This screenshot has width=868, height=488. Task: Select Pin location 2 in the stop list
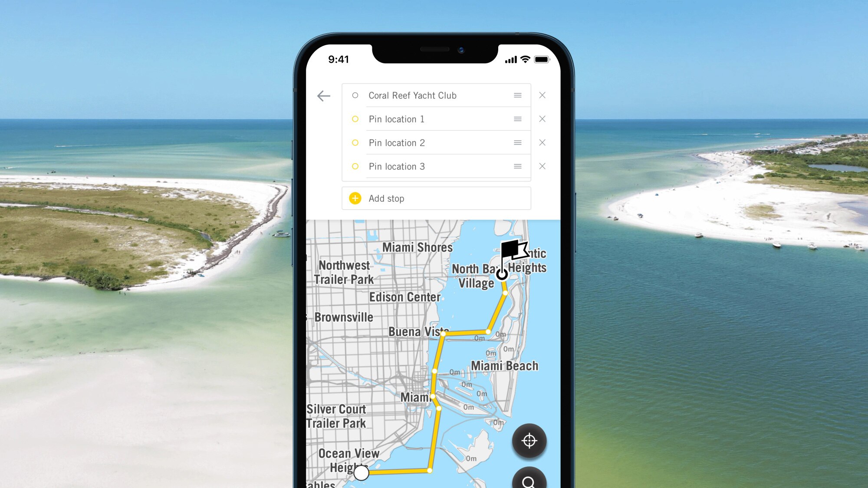tap(397, 142)
